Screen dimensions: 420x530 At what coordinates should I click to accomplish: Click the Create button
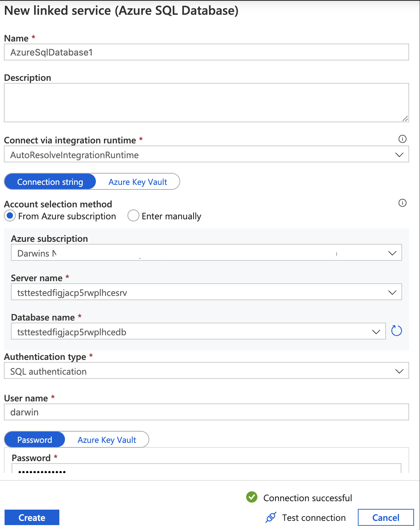coord(32,517)
